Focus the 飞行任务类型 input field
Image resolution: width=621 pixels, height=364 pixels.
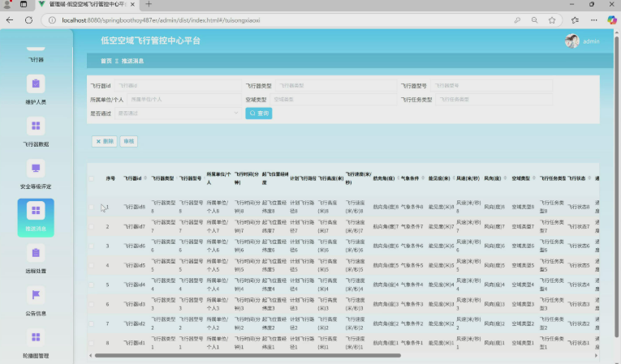click(x=494, y=99)
